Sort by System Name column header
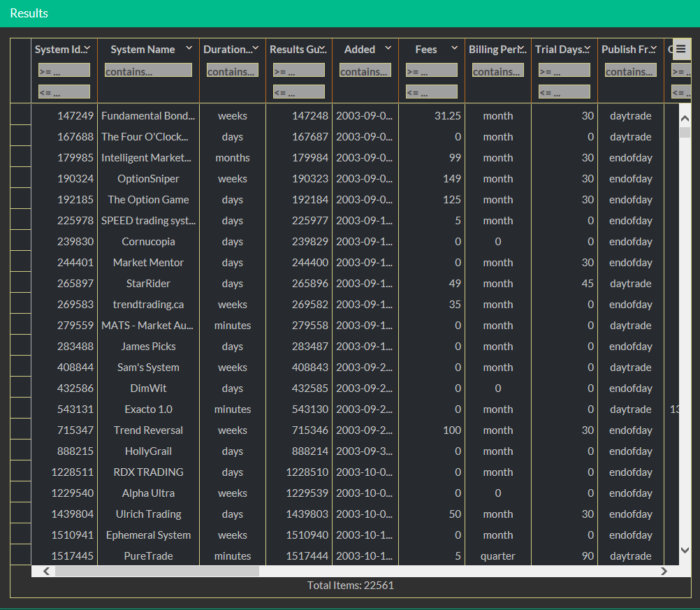The width and height of the screenshot is (700, 610). pos(143,50)
